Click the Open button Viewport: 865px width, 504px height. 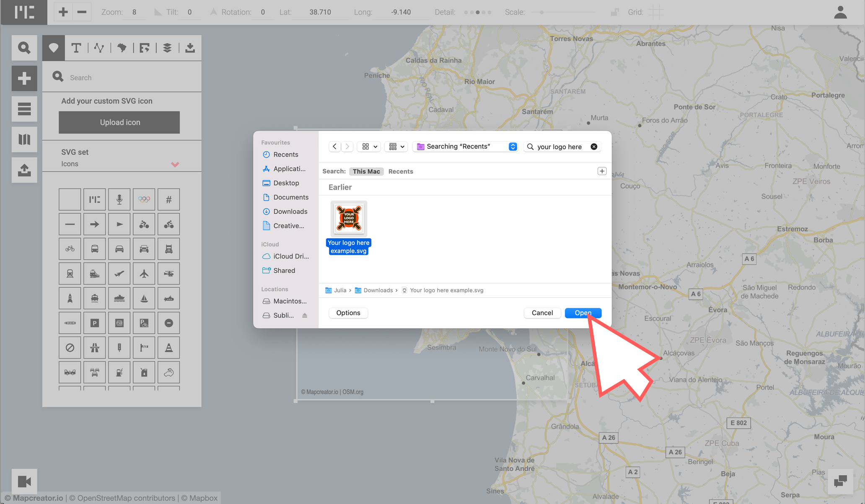(x=583, y=313)
